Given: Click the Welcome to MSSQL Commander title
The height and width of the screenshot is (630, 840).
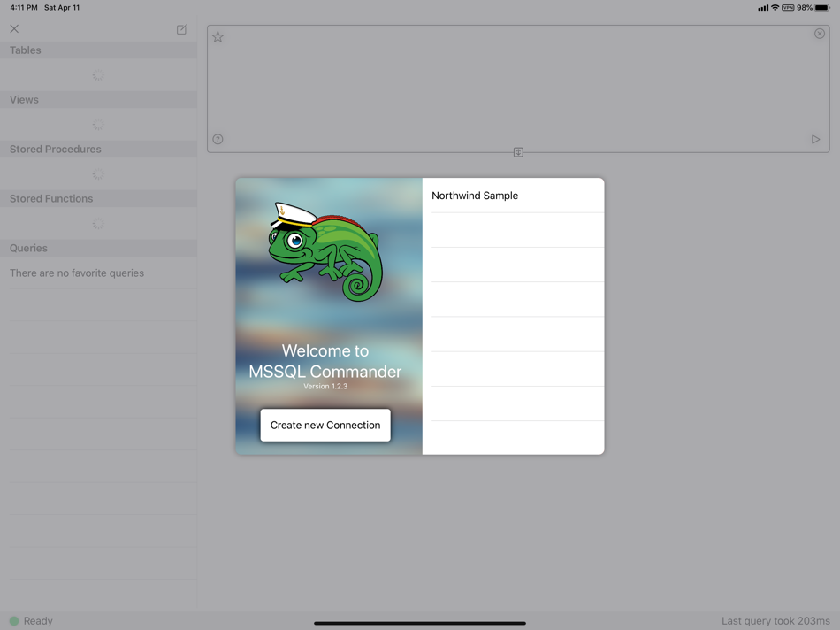Looking at the screenshot, I should (325, 361).
